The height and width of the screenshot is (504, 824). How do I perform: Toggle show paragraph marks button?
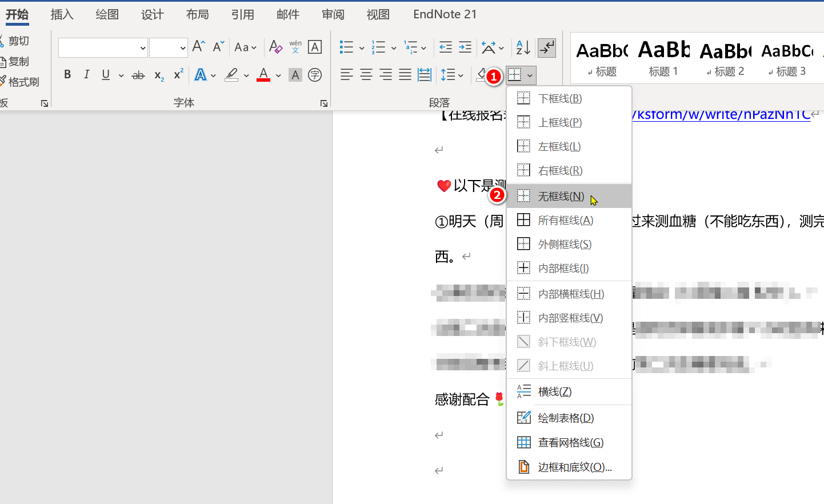tap(547, 47)
